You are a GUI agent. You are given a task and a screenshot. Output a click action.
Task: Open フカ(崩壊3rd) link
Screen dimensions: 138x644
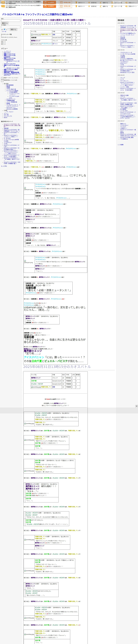pos(124,139)
